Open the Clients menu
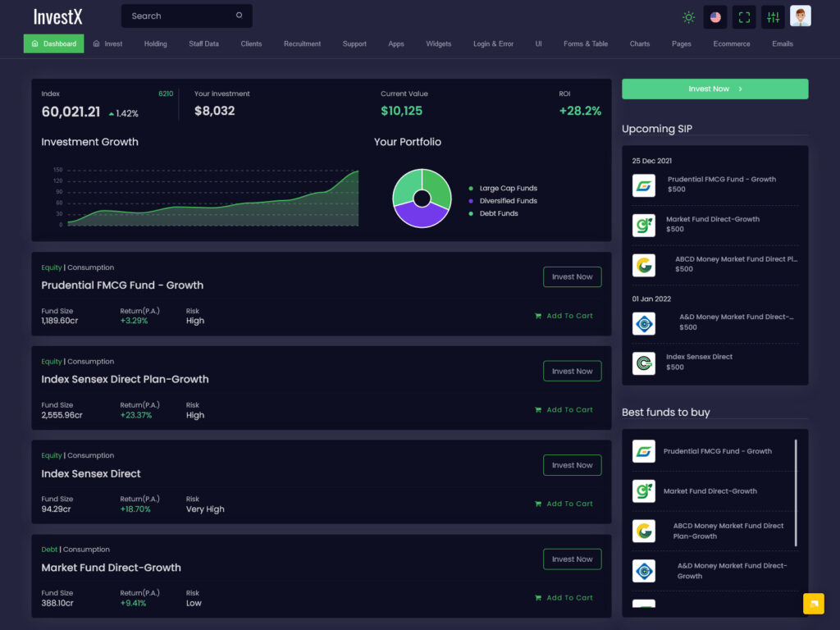Viewport: 840px width, 630px height. 251,44
